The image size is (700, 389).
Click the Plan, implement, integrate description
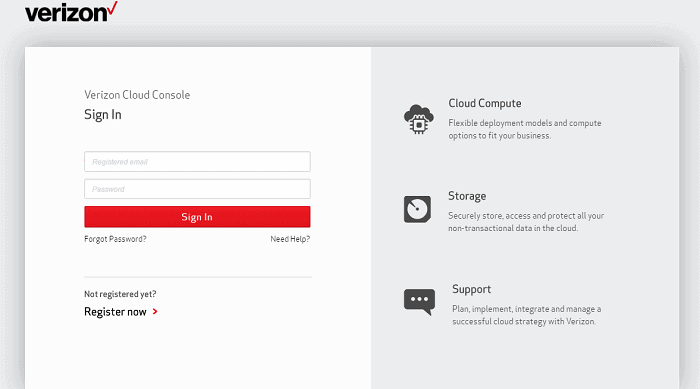pos(527,315)
